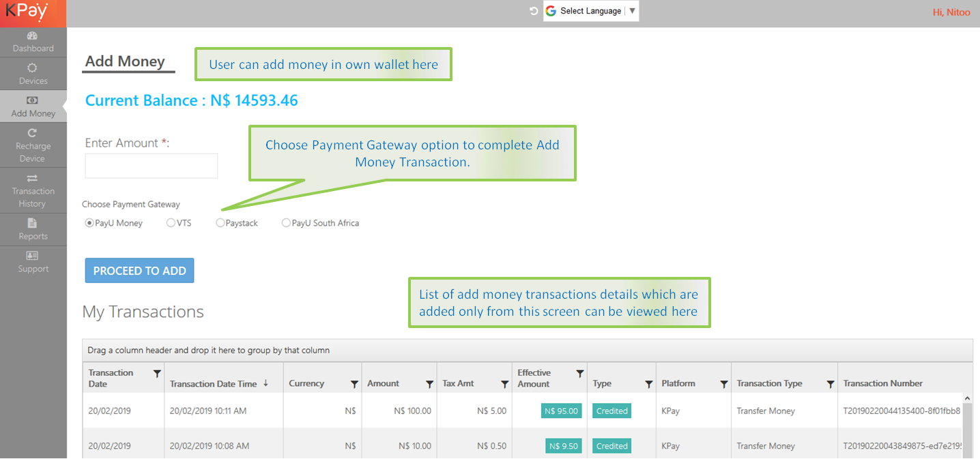Click the KPay logo
The height and width of the screenshot is (459, 980).
click(x=27, y=12)
